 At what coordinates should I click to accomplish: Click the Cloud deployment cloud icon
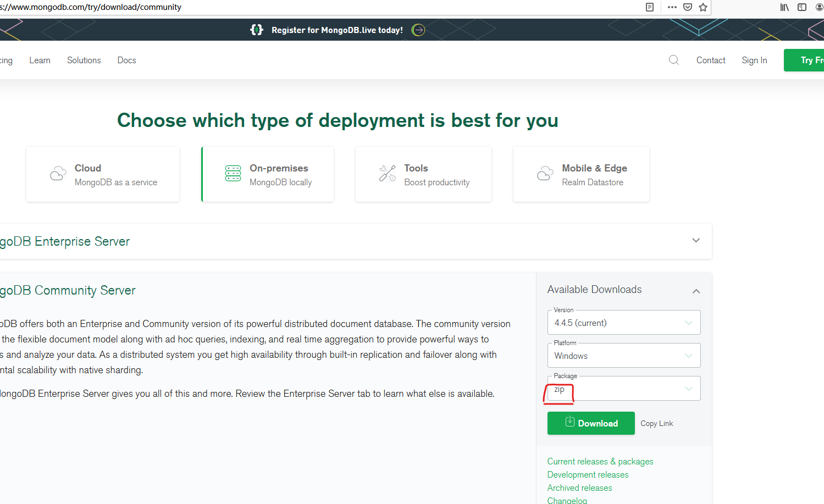(x=58, y=174)
